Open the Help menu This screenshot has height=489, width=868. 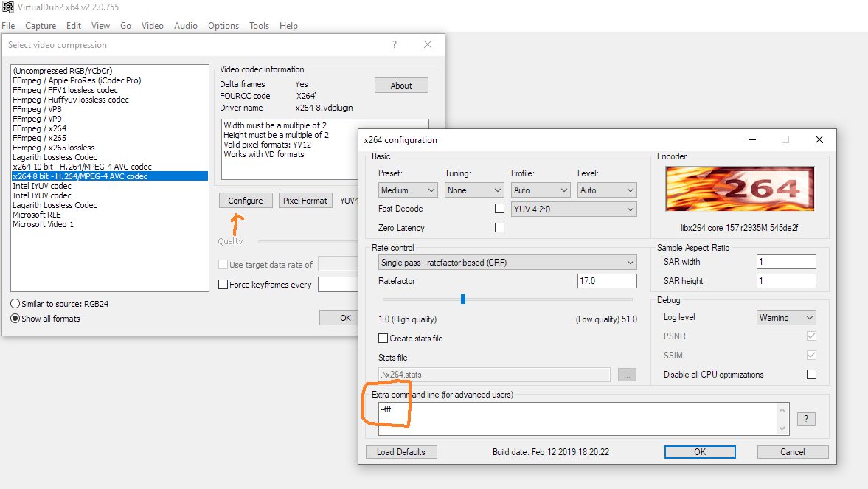(288, 26)
